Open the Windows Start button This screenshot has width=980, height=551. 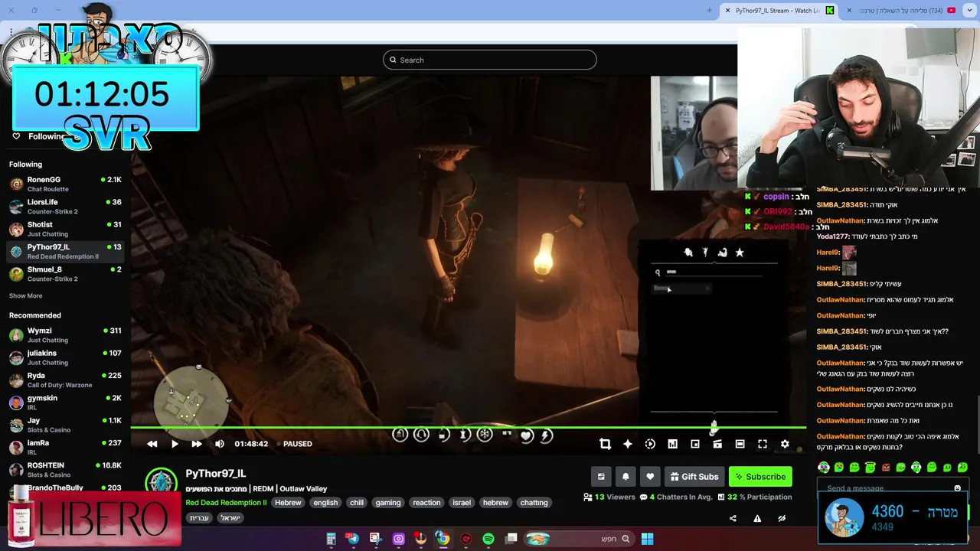[647, 539]
